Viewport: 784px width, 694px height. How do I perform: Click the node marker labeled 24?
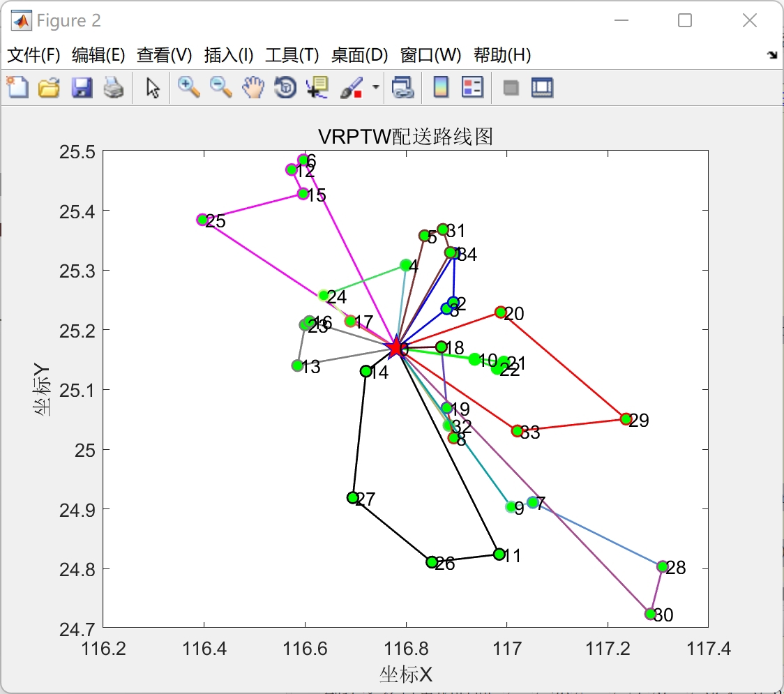click(324, 296)
